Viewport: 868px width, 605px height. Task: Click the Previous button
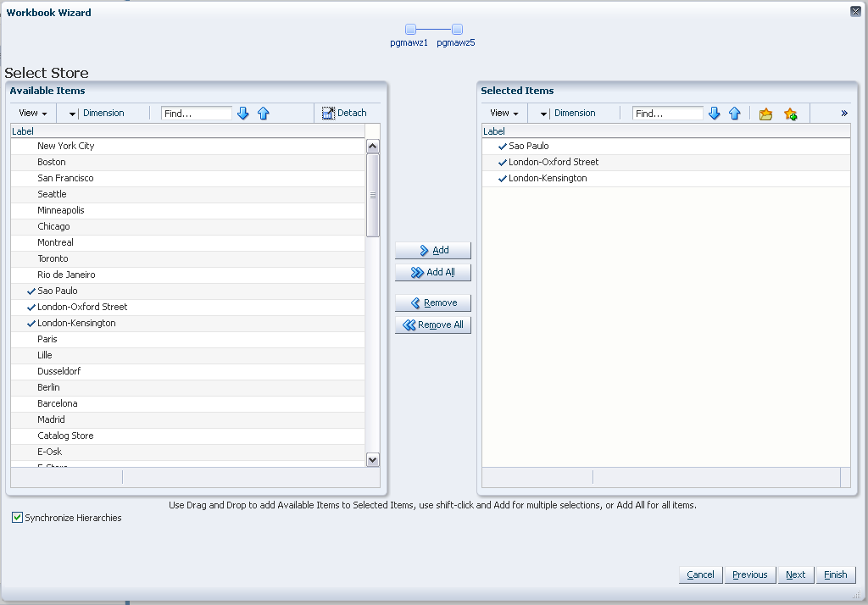[749, 574]
